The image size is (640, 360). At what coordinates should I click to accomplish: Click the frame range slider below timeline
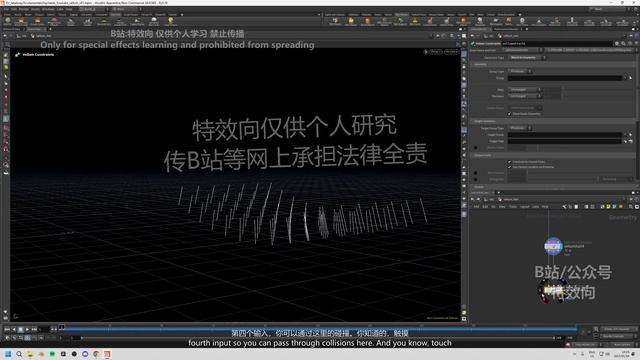[318, 338]
